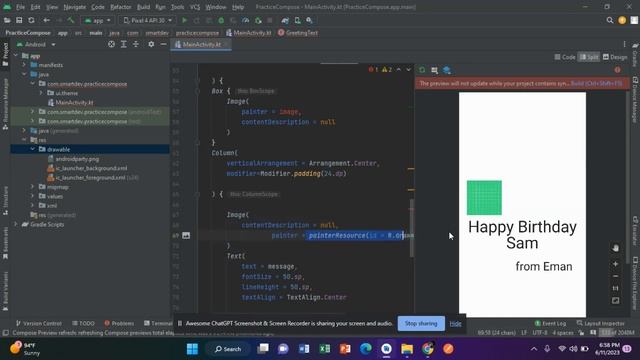Expand the ui.theme package chevron
Viewport: 640px width, 360px height.
41,93
